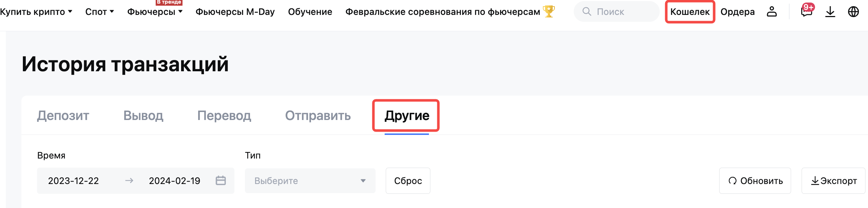Click the Обновить button
This screenshot has width=868, height=208.
pos(755,181)
